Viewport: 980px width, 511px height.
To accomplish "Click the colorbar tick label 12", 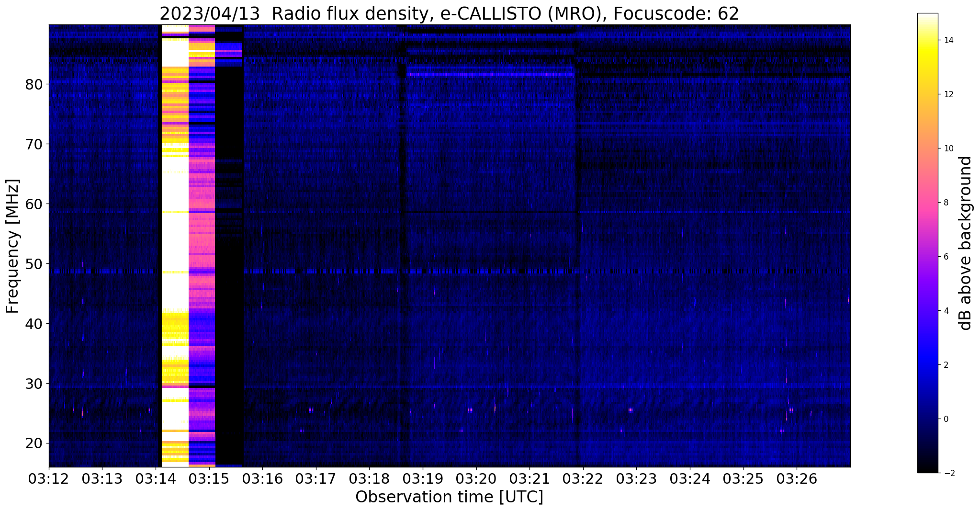I will coord(948,94).
